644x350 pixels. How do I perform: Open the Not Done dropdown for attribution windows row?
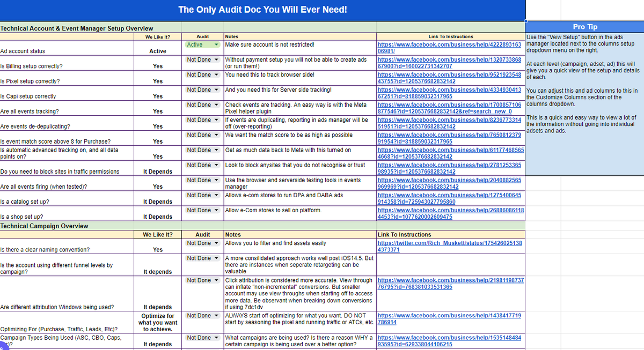point(203,280)
